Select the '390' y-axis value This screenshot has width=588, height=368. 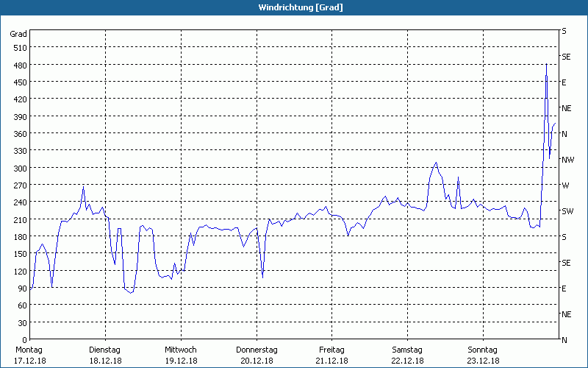[x=21, y=117]
